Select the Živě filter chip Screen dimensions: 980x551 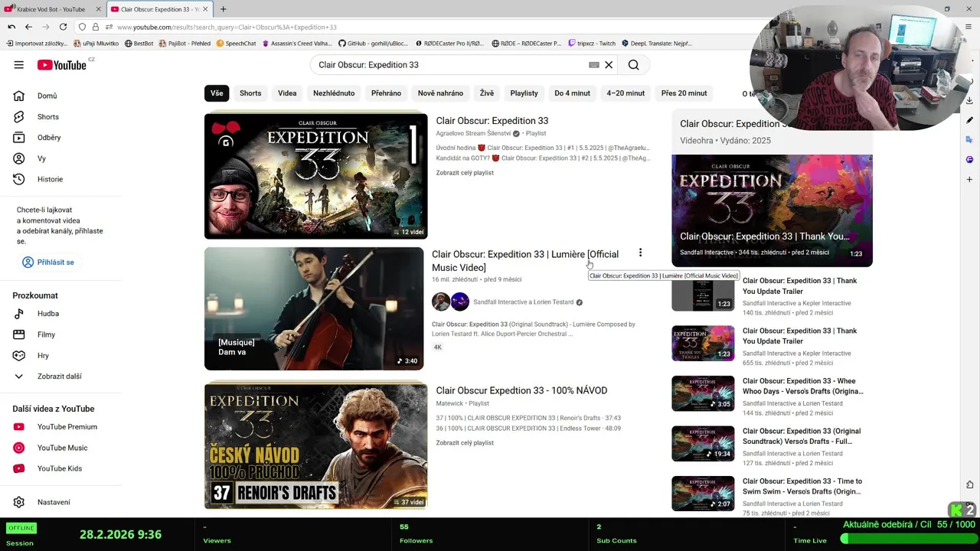[487, 93]
